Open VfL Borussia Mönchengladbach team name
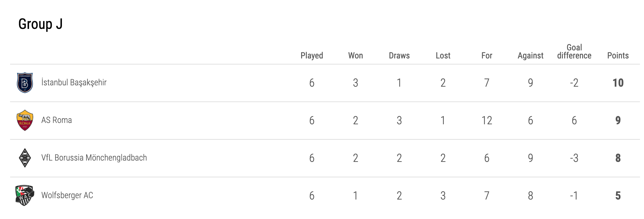Viewport: 644px width, 219px height. click(x=94, y=158)
